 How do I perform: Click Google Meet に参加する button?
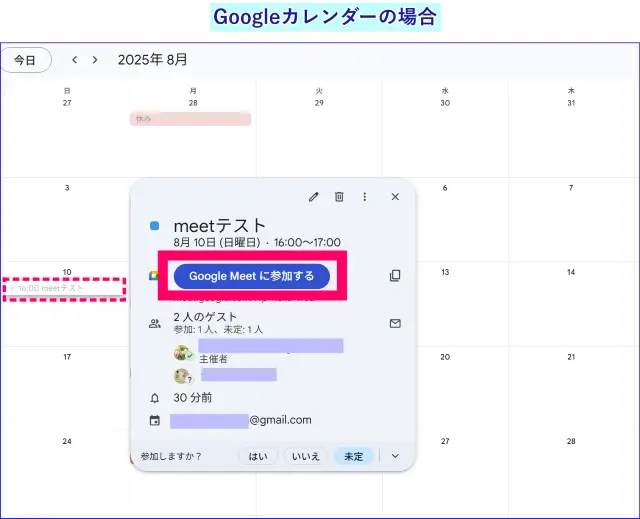[251, 276]
